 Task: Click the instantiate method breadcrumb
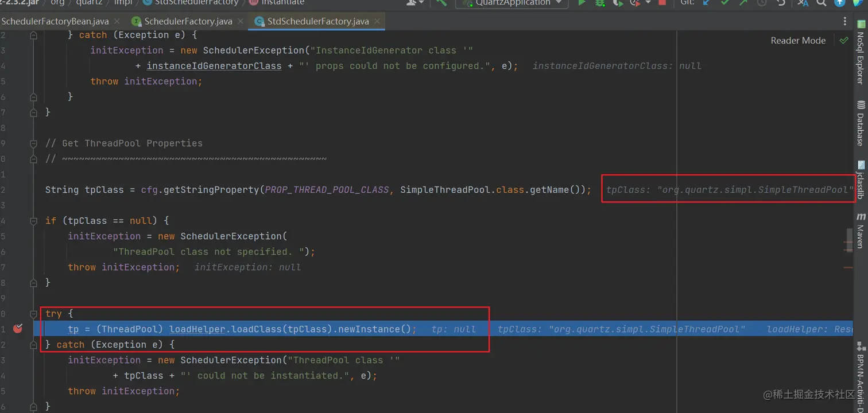(x=277, y=2)
